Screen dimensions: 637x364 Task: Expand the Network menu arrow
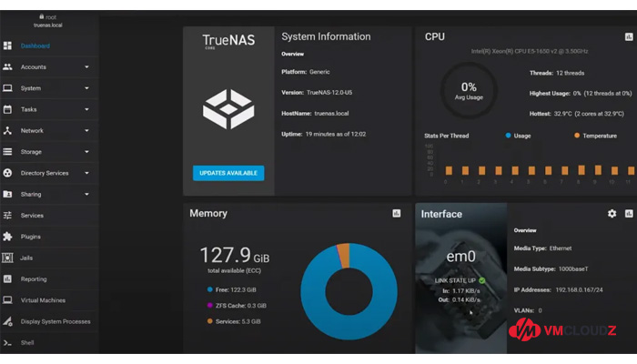[86, 130]
